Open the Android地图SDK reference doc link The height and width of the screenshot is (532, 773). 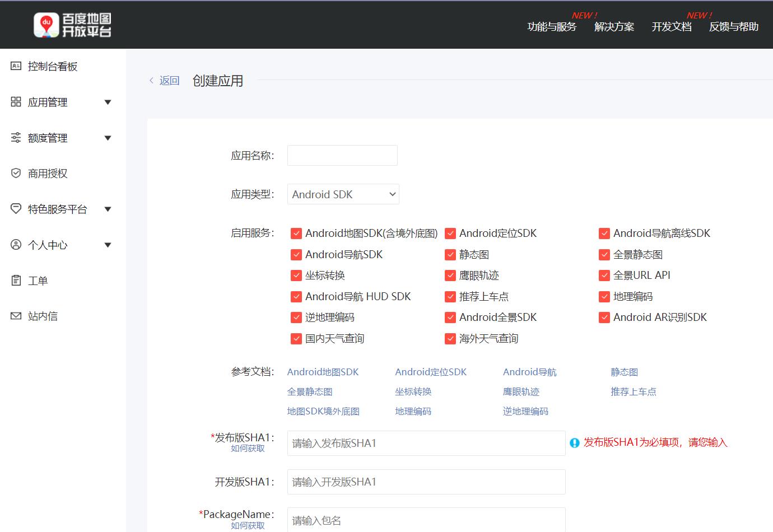[323, 372]
